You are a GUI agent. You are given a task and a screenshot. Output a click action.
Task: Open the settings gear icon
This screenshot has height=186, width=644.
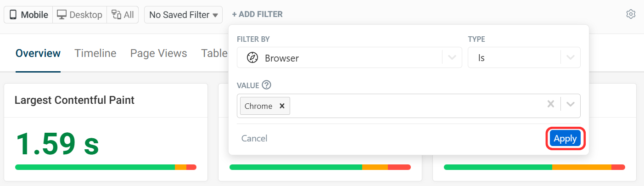tap(631, 14)
